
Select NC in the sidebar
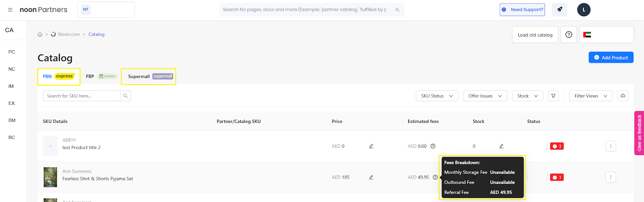(x=12, y=69)
